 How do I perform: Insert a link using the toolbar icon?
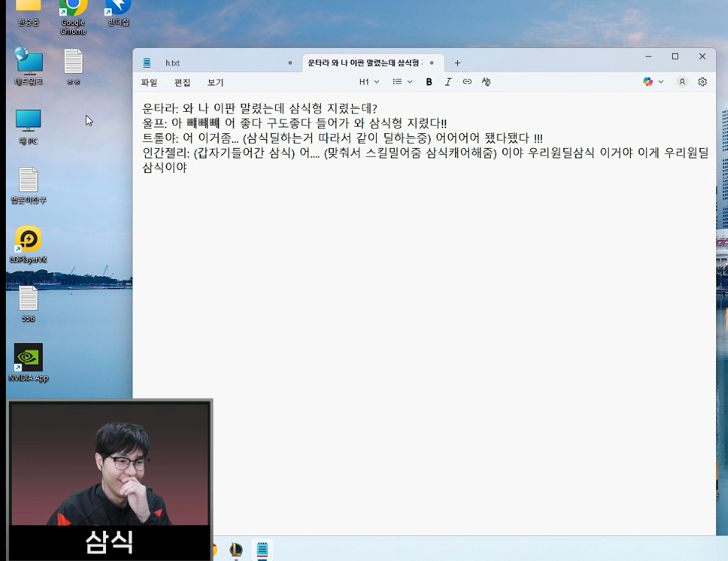pyautogui.click(x=467, y=82)
